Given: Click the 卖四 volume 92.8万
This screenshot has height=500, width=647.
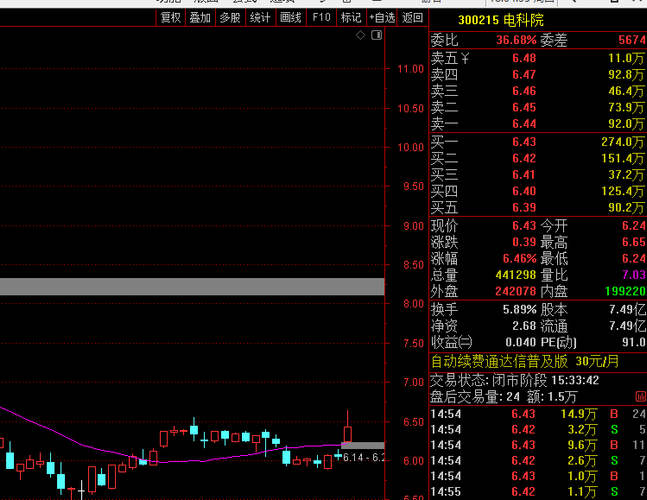Looking at the screenshot, I should click(x=626, y=75).
